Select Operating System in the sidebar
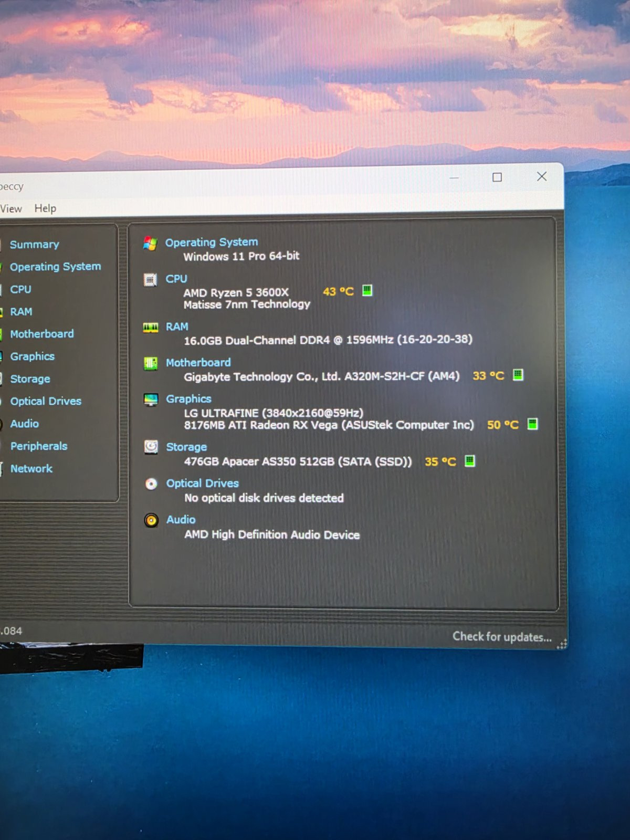630x840 pixels. pyautogui.click(x=56, y=267)
